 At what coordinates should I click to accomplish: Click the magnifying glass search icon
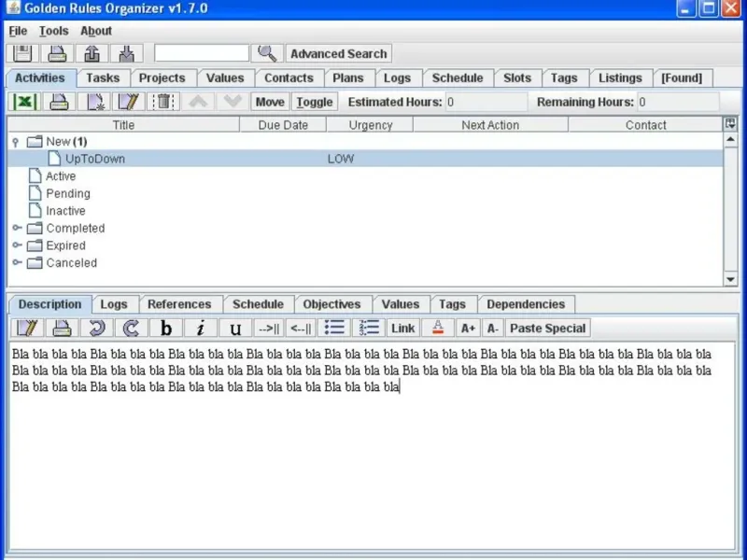click(267, 53)
